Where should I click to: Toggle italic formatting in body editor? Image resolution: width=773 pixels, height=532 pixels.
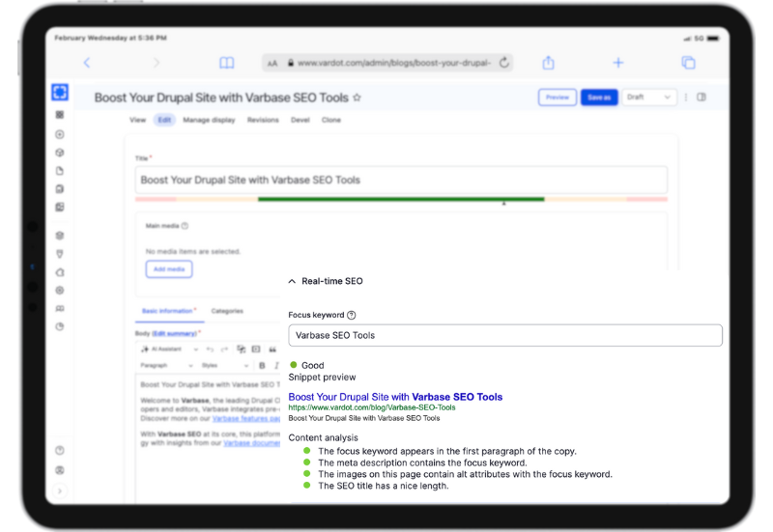click(x=276, y=366)
